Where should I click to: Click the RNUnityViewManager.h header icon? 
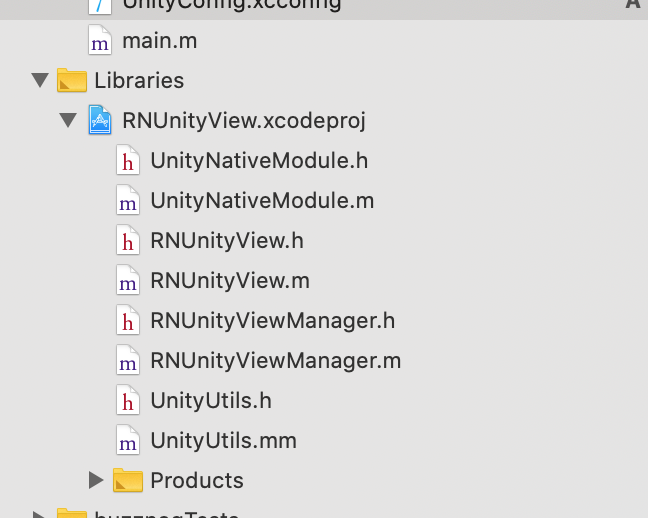tap(128, 320)
